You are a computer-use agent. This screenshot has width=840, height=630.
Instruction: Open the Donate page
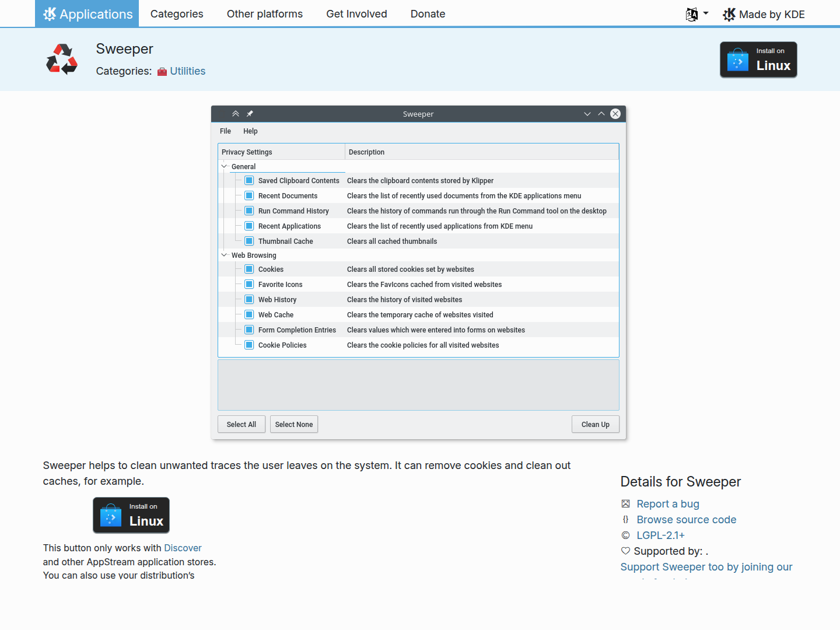428,14
